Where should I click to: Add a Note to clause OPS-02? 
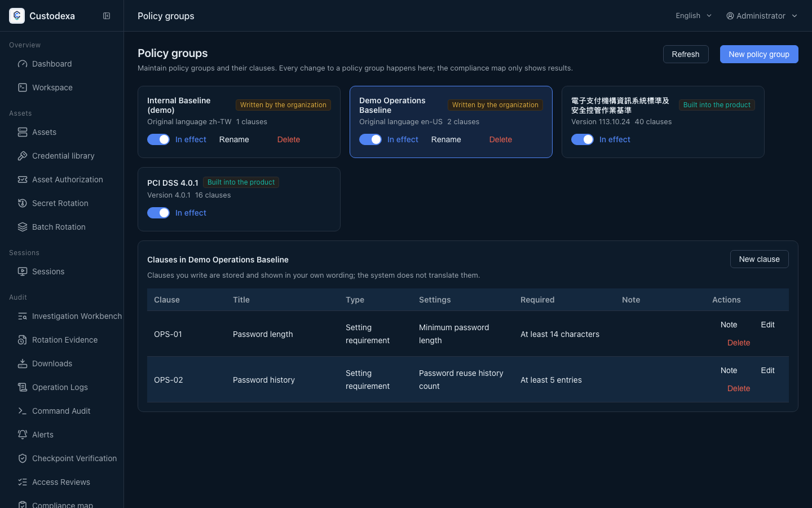pos(729,370)
